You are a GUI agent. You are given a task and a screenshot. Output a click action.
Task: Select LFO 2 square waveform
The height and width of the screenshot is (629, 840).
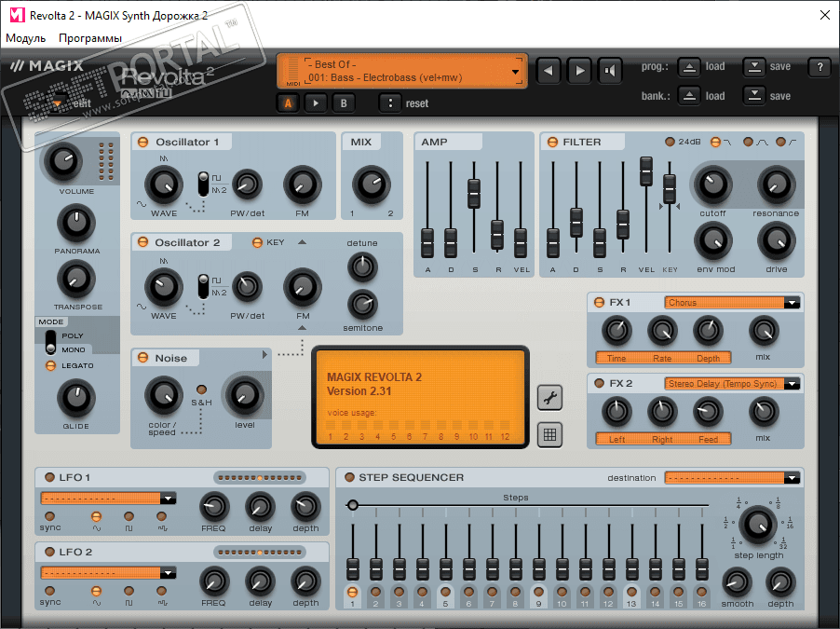[x=129, y=591]
